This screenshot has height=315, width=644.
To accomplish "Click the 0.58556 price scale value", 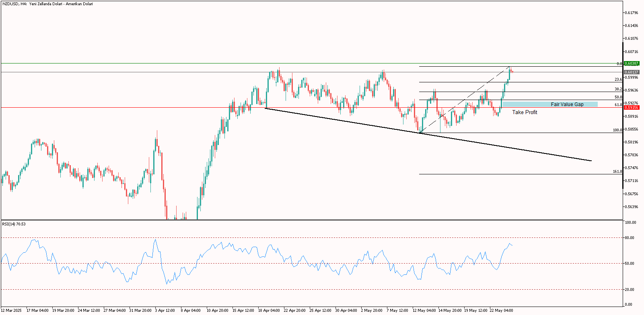I will 632,129.
